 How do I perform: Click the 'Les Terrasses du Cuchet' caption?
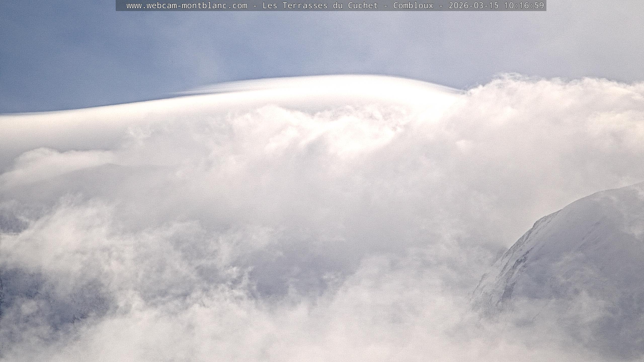tap(320, 6)
